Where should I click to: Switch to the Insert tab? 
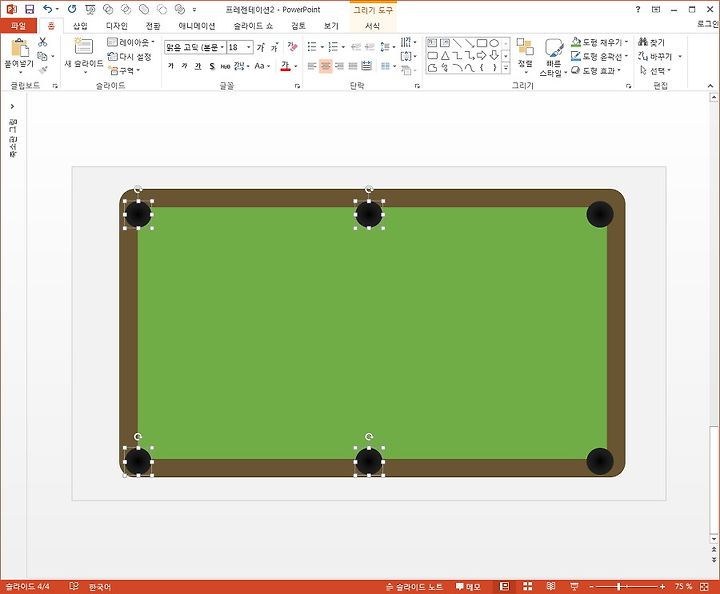coord(80,26)
